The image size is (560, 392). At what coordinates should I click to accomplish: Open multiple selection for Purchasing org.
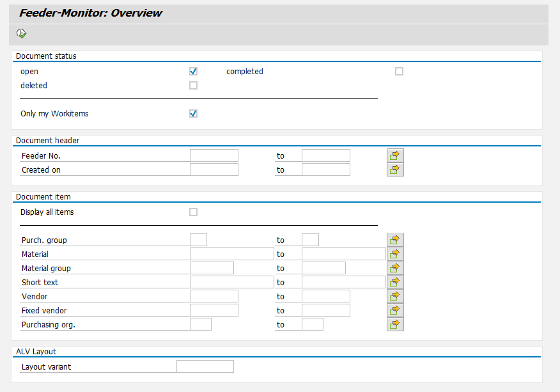click(394, 324)
